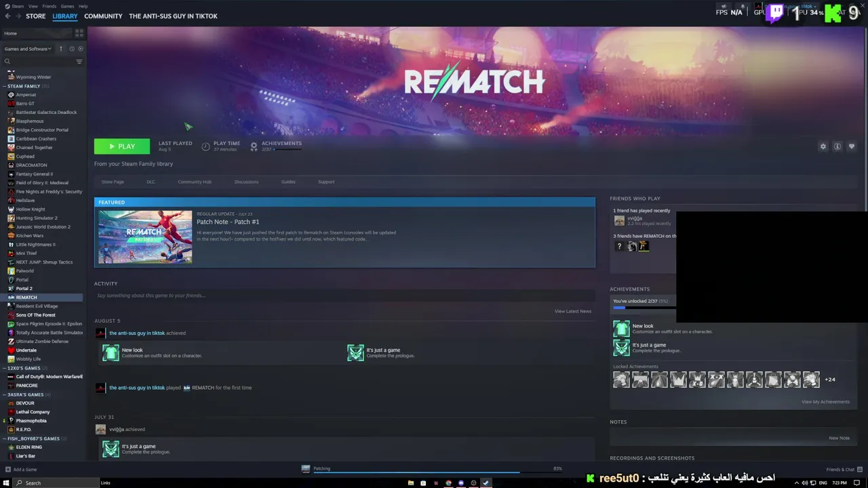Open the Guides link
Viewport: 868px width, 488px height.
[288, 182]
